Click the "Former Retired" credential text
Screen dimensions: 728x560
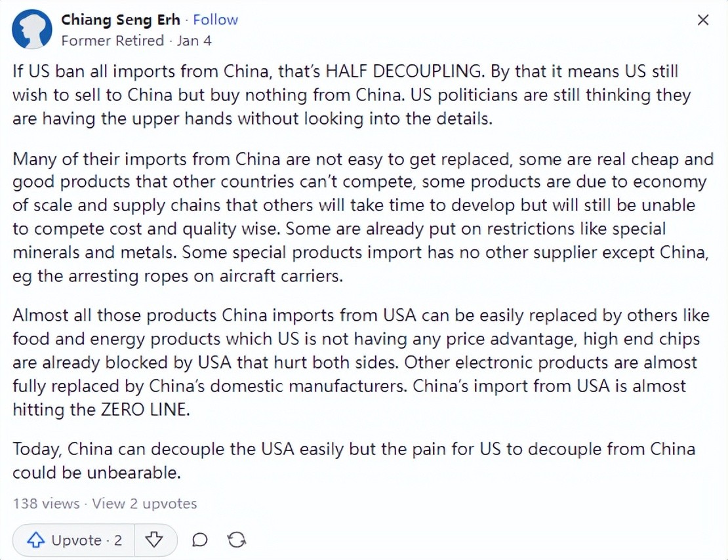coord(112,41)
